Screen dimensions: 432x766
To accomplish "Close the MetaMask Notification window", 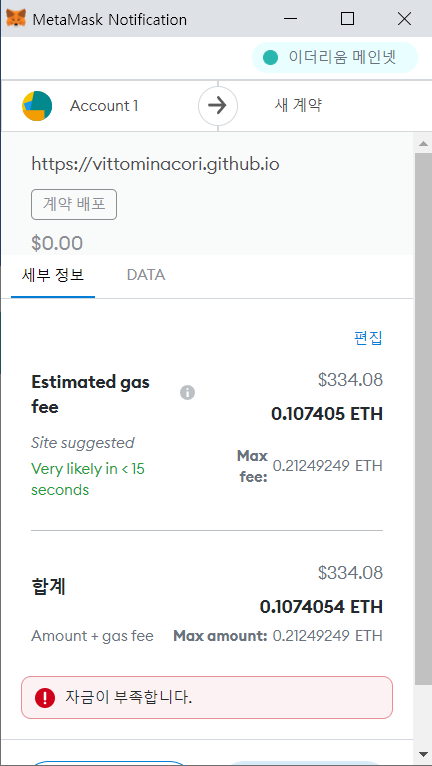I will click(405, 19).
